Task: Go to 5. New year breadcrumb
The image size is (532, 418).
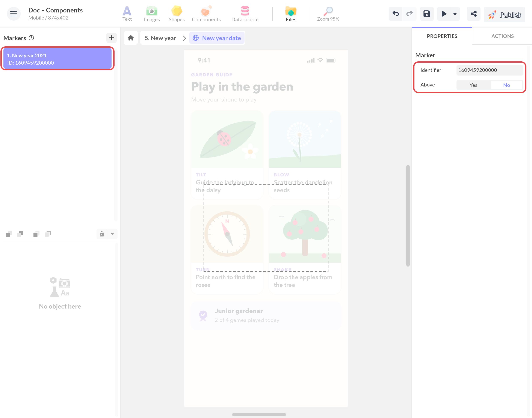Action: coord(160,38)
